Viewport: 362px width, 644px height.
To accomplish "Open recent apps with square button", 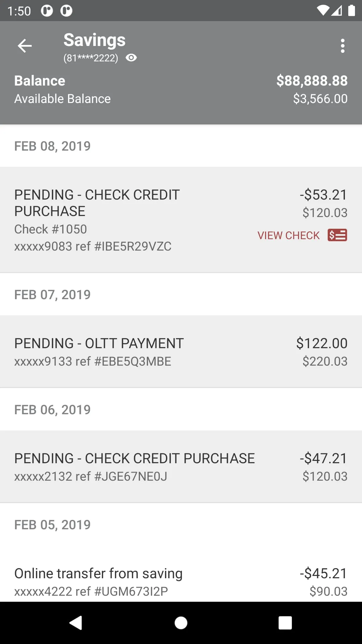I will (x=285, y=623).
